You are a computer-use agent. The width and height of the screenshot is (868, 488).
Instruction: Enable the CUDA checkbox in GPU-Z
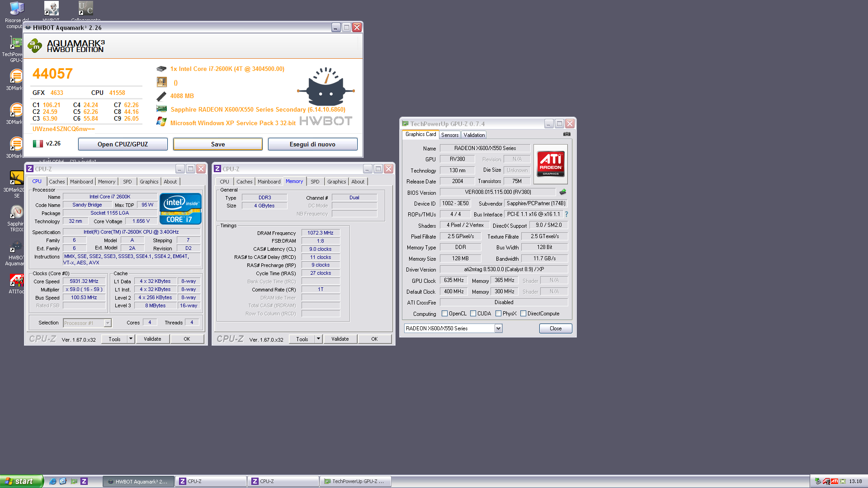point(473,314)
